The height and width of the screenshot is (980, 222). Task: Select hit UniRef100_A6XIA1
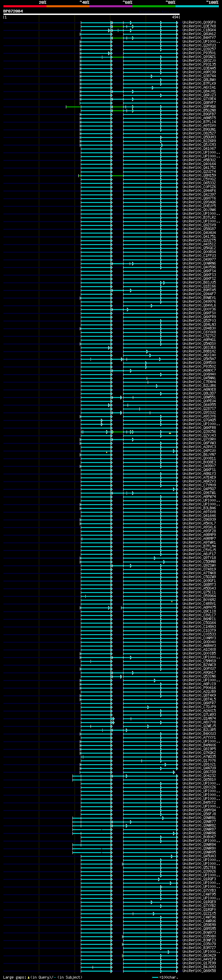pos(199,88)
